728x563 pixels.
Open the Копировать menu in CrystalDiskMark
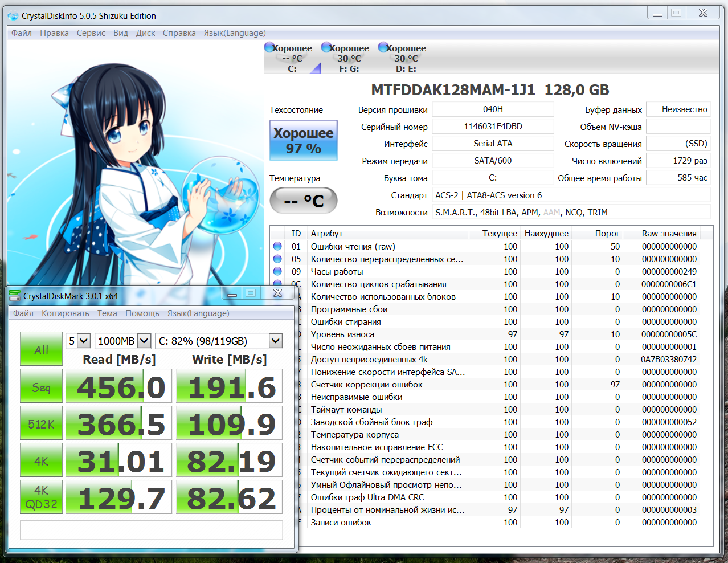[x=66, y=313]
